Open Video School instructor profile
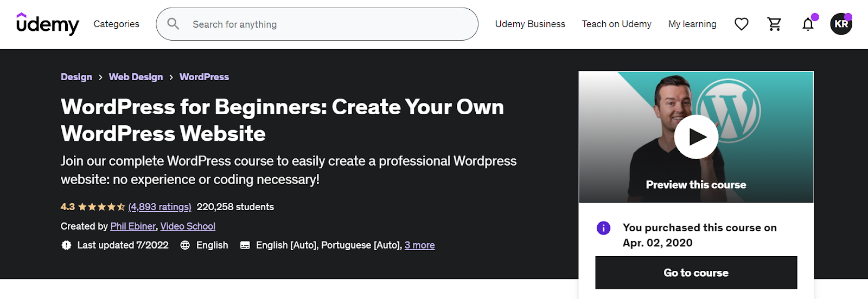The image size is (868, 299). [x=188, y=226]
